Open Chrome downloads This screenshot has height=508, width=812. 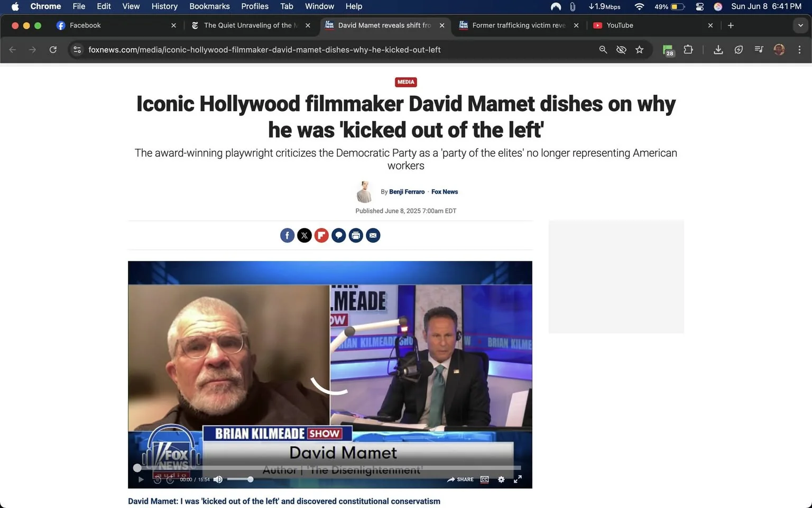point(718,50)
